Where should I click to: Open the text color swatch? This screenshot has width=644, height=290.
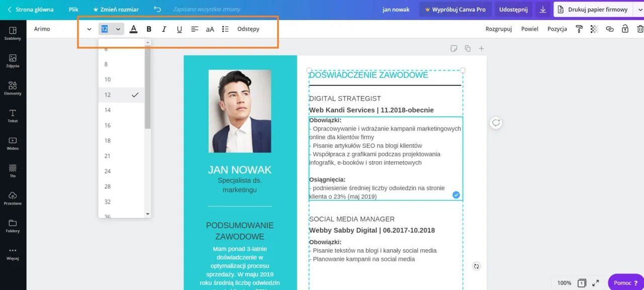133,29
